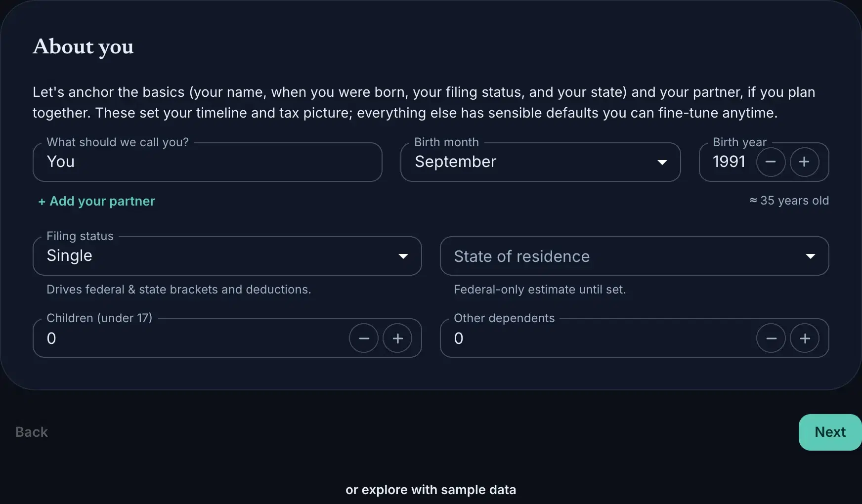Click the birth year value 1991
The width and height of the screenshot is (862, 504).
[729, 162]
